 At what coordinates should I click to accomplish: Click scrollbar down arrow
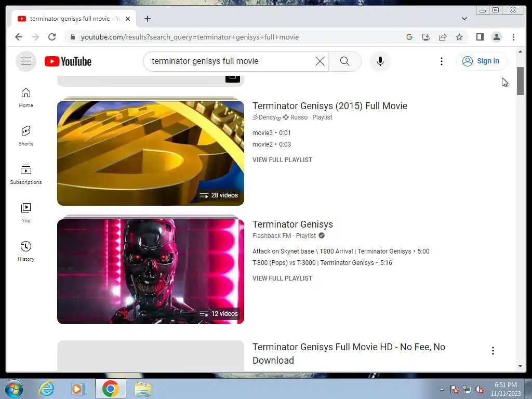(x=520, y=366)
